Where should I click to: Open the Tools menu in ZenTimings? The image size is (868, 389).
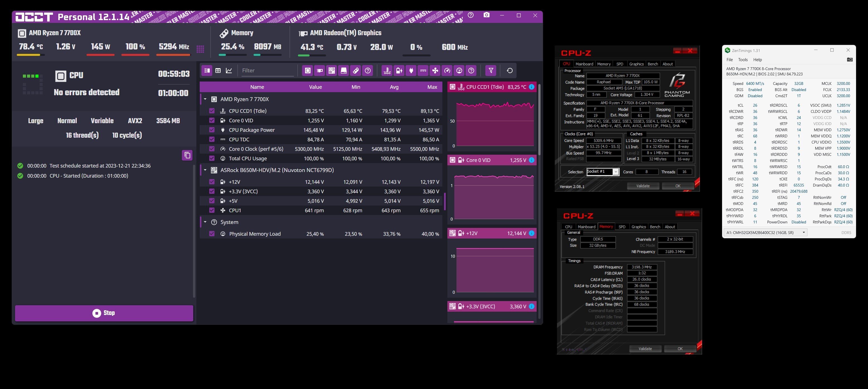(743, 60)
